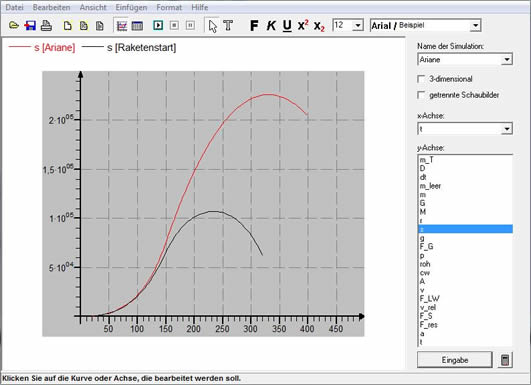Select M in the y-Achse list
This screenshot has width=531, height=385.
(465, 212)
